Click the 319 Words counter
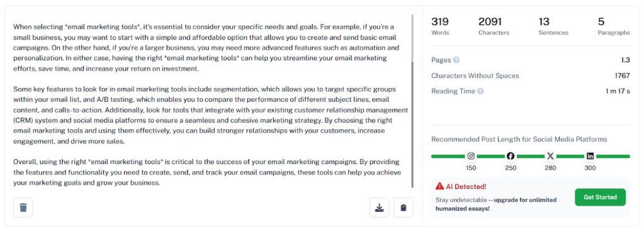Screen dimensions: 644x230 tap(440, 26)
